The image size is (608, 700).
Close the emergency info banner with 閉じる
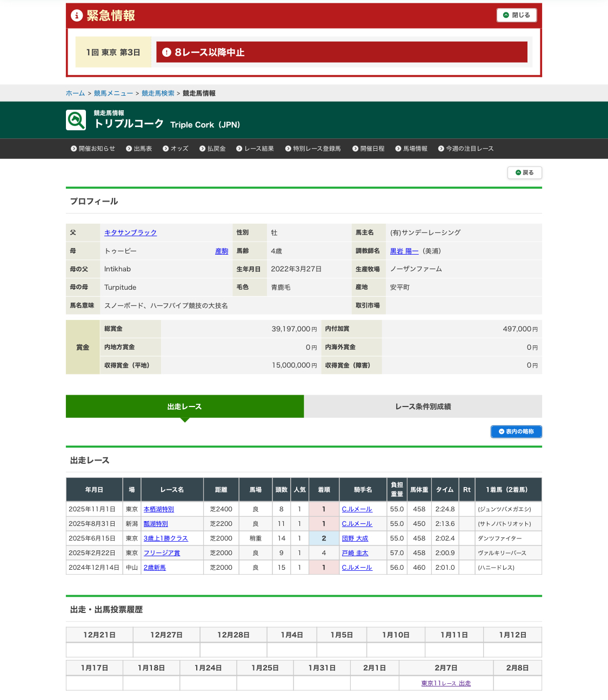(516, 15)
